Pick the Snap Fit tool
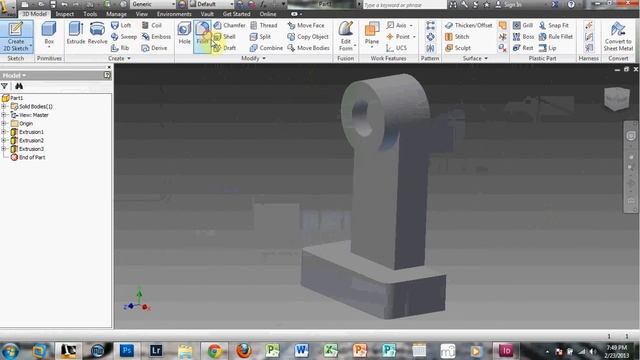Screen dimensions: 640x360 click(554, 25)
